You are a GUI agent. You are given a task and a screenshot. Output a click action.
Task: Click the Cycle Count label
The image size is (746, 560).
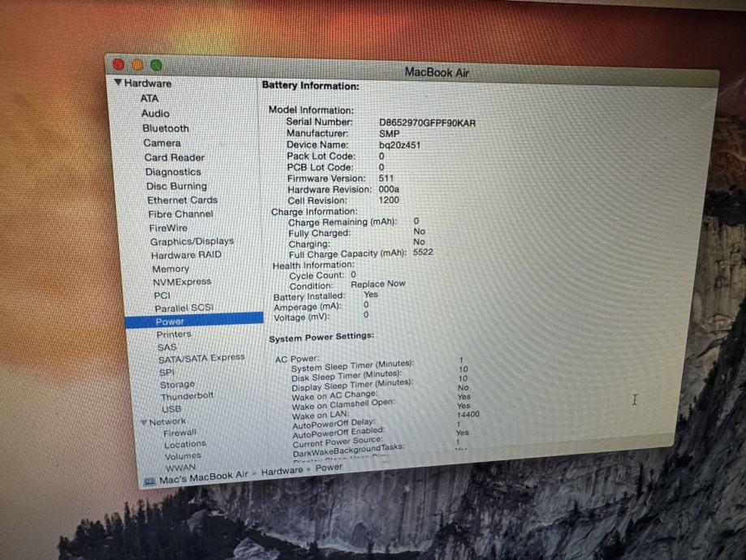tap(317, 276)
